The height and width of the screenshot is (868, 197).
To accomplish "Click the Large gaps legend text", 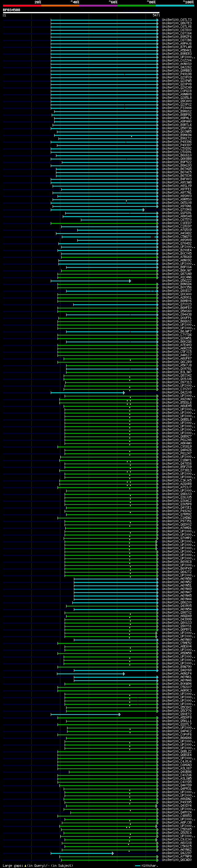I will point(13,866).
